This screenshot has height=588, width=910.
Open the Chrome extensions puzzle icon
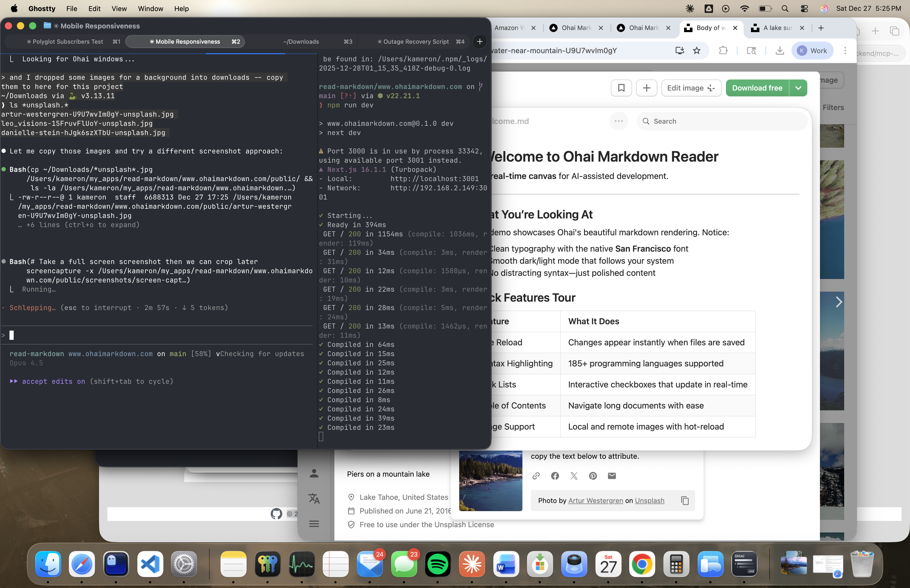tap(723, 50)
